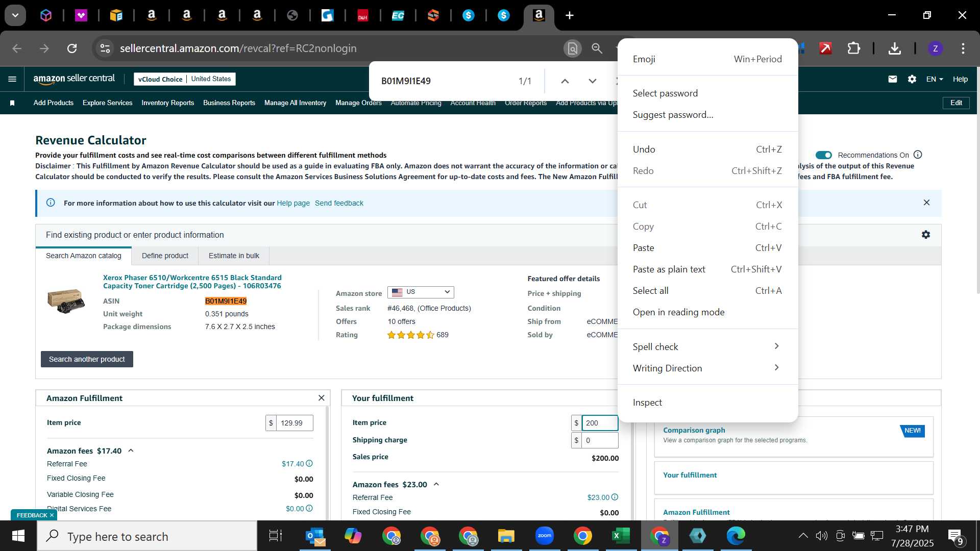The image size is (980, 551).
Task: Expand Spell check submenu
Action: tap(707, 347)
